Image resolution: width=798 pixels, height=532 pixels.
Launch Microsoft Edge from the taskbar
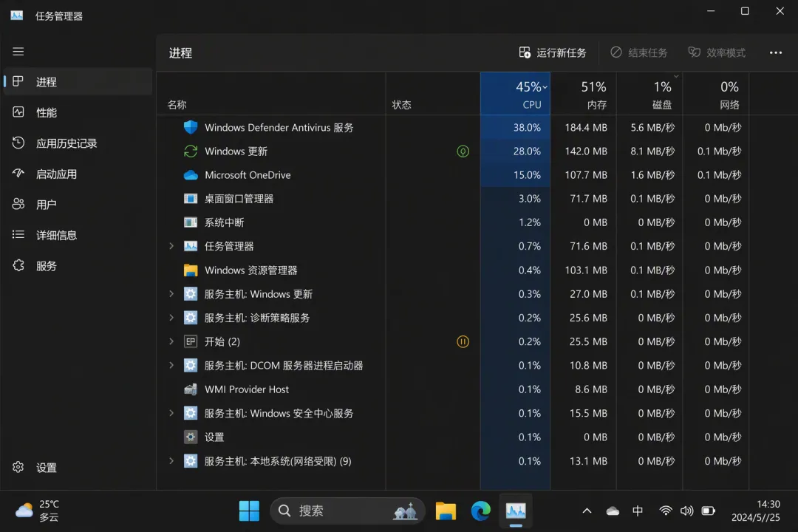pos(480,511)
